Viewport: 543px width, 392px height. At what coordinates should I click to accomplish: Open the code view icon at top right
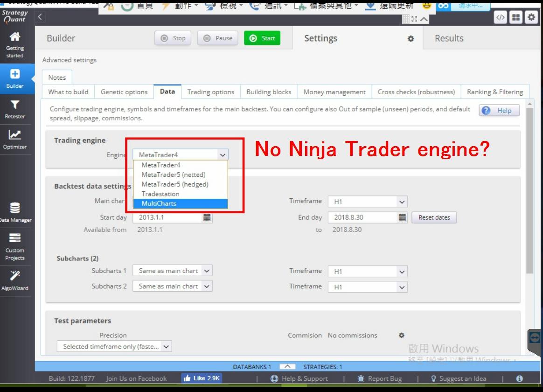(x=501, y=17)
